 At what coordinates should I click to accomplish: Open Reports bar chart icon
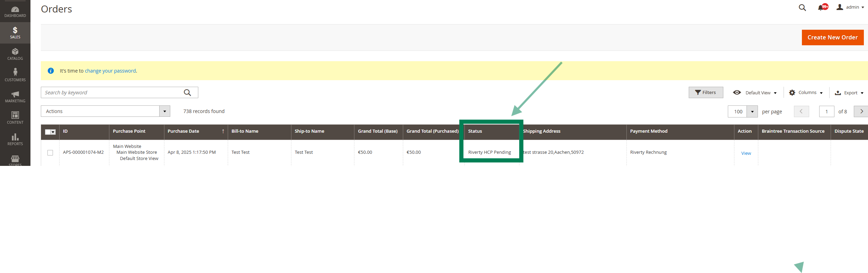(15, 139)
